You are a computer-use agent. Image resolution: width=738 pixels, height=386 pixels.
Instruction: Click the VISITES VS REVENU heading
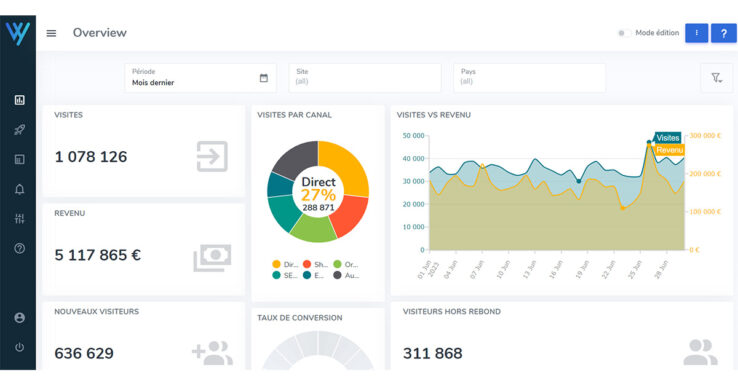point(433,115)
